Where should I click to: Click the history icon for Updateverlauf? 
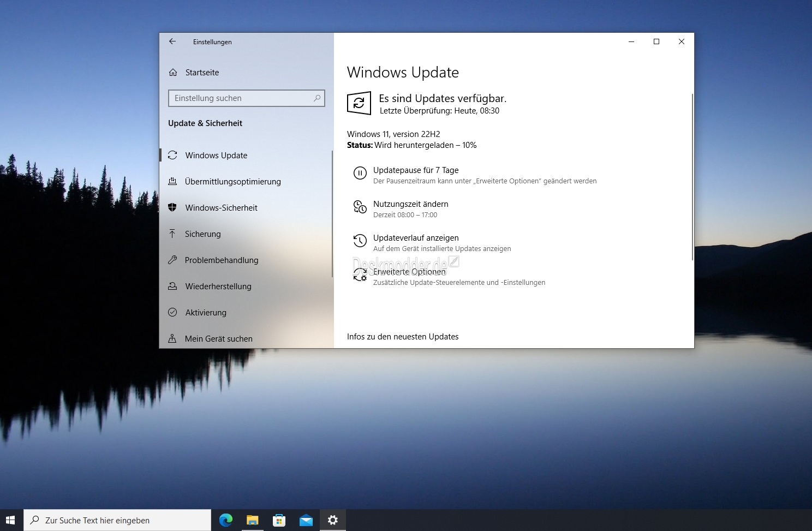pos(360,241)
